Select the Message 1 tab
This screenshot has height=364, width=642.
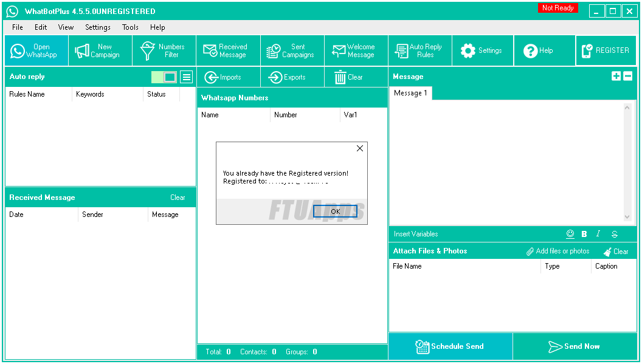[410, 93]
